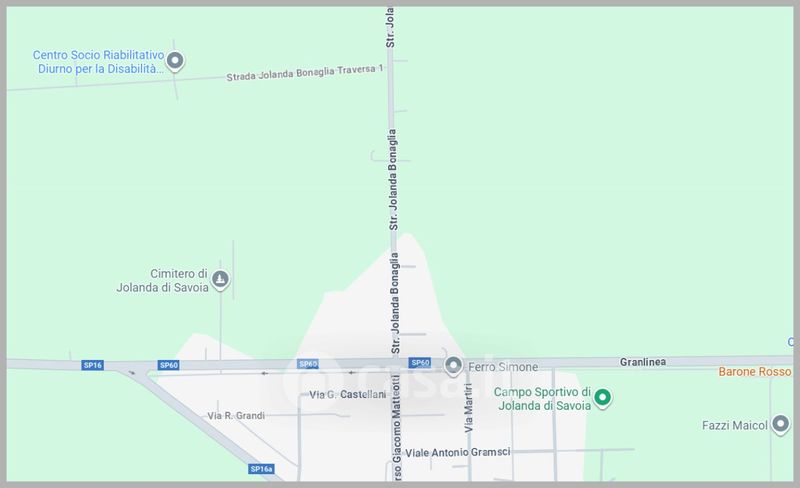The image size is (800, 488).
Task: Click the Cimitero di Jolanda di Savoia text
Action: pos(163,280)
